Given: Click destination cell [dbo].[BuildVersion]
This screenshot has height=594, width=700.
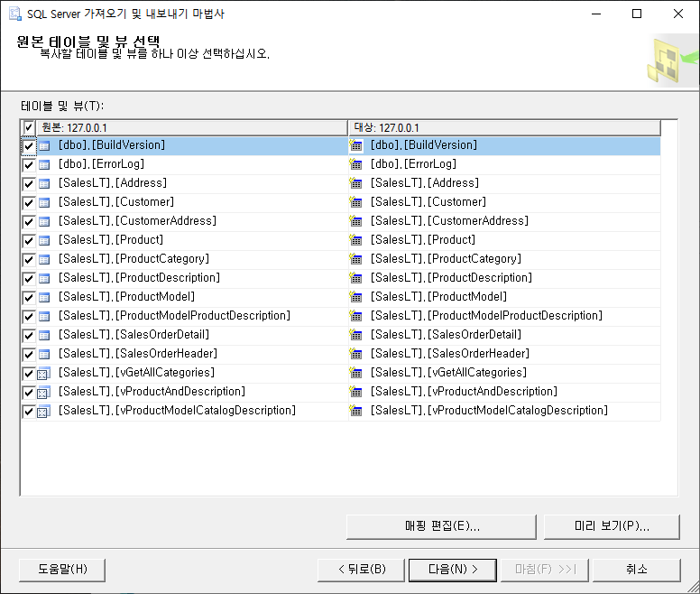Looking at the screenshot, I should (x=504, y=145).
